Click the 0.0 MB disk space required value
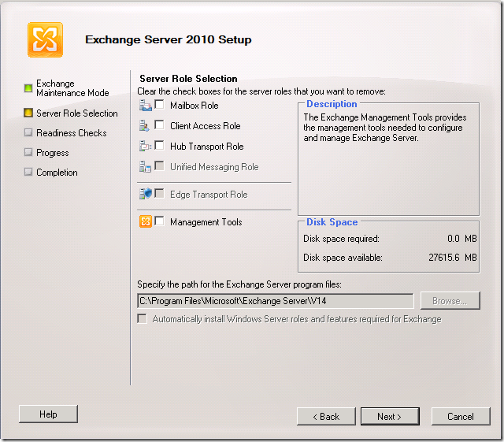The height and width of the screenshot is (442, 504). point(462,239)
